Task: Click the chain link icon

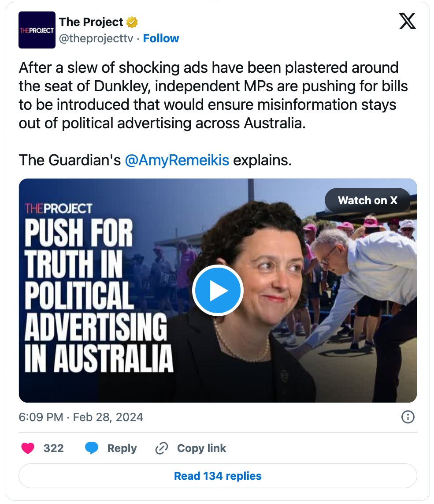Action: point(162,448)
